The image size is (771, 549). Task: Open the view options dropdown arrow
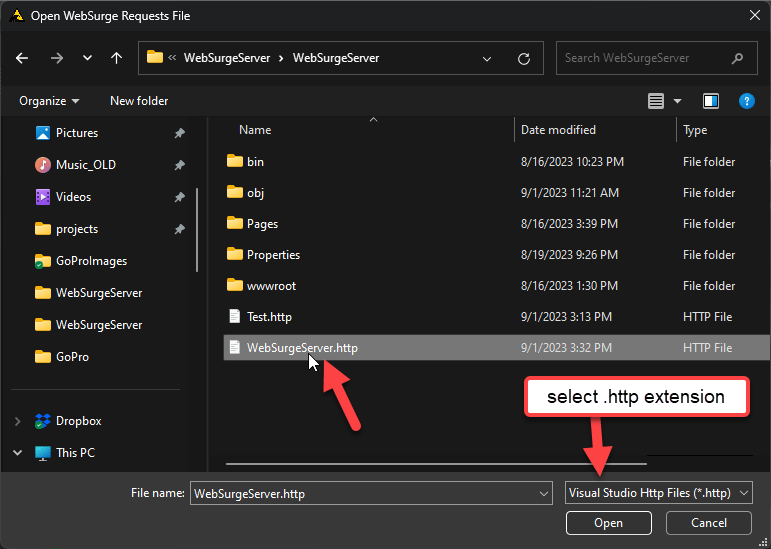[677, 101]
